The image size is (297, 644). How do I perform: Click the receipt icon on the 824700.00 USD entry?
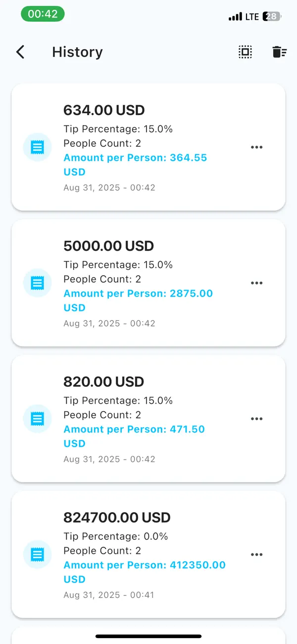pos(37,554)
